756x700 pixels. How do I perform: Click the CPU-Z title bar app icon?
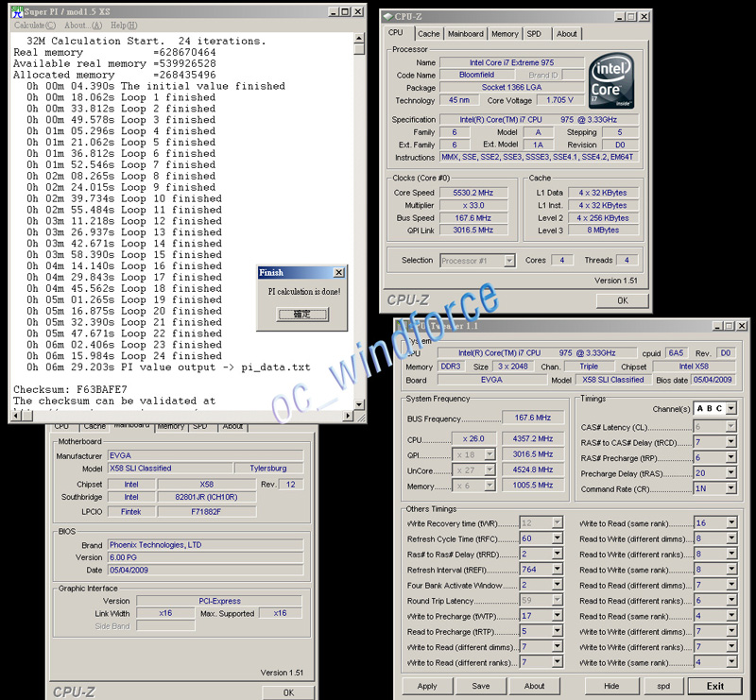tap(388, 17)
